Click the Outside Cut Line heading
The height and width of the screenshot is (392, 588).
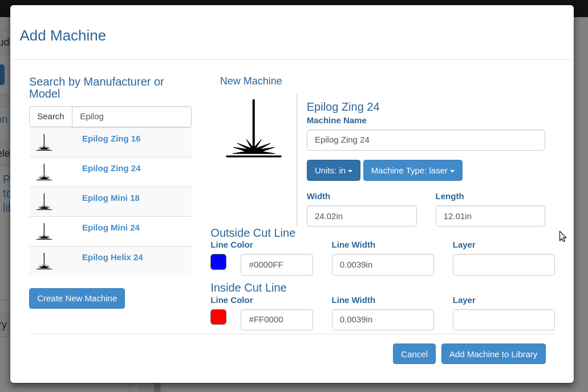click(253, 233)
